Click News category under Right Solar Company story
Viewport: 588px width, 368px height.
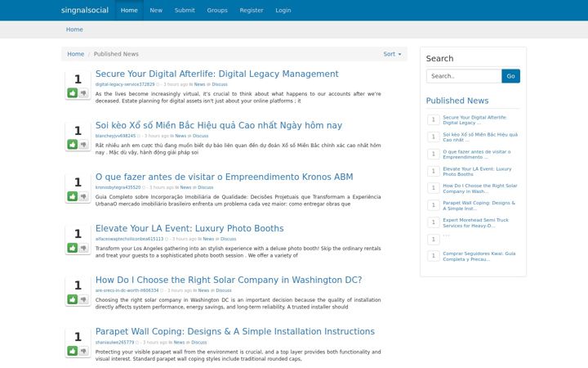tap(203, 290)
